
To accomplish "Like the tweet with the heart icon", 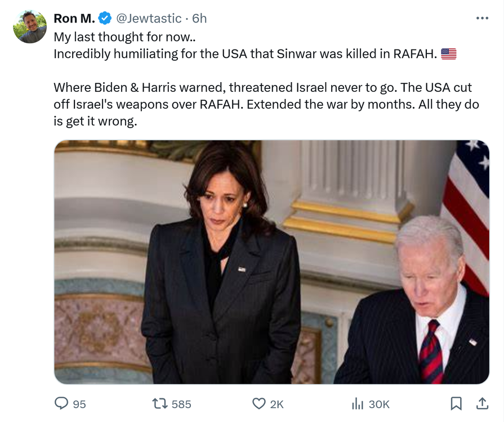I will point(258,403).
